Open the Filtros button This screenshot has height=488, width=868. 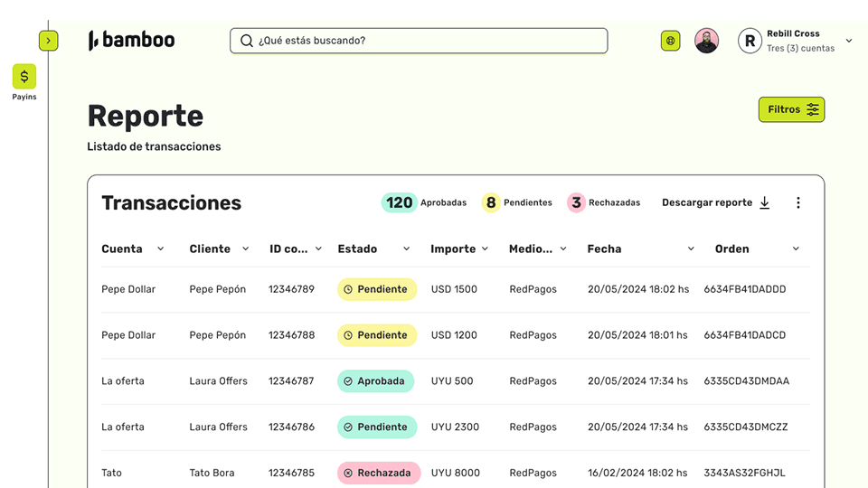791,109
